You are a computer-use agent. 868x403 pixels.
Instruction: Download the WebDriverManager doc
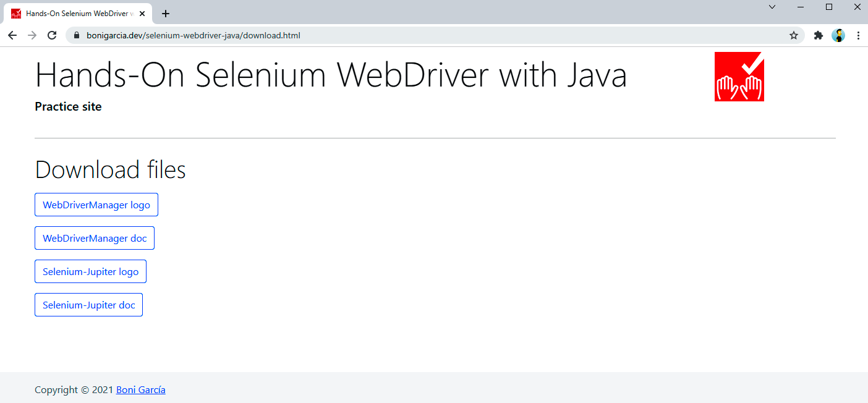tap(95, 238)
